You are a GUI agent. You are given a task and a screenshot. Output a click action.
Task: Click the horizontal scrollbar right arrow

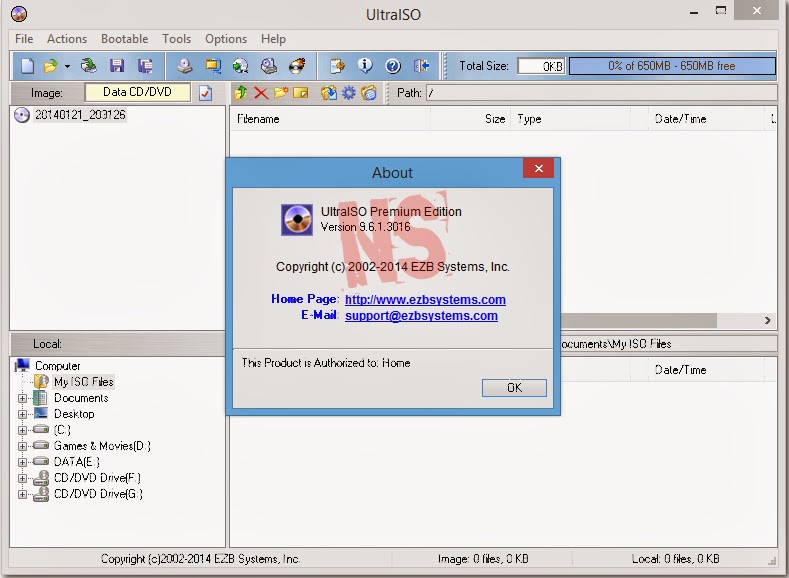pyautogui.click(x=767, y=320)
